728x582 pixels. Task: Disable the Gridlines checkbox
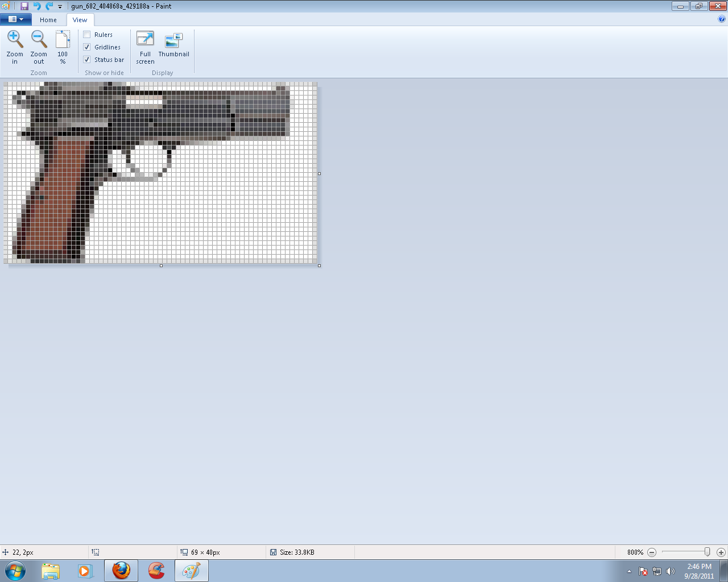click(86, 47)
